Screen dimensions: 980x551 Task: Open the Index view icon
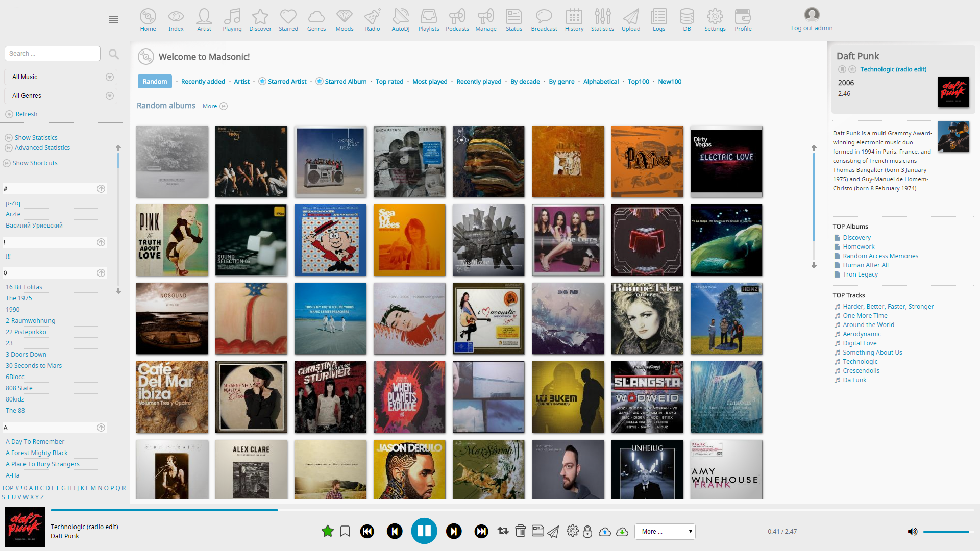(x=176, y=17)
